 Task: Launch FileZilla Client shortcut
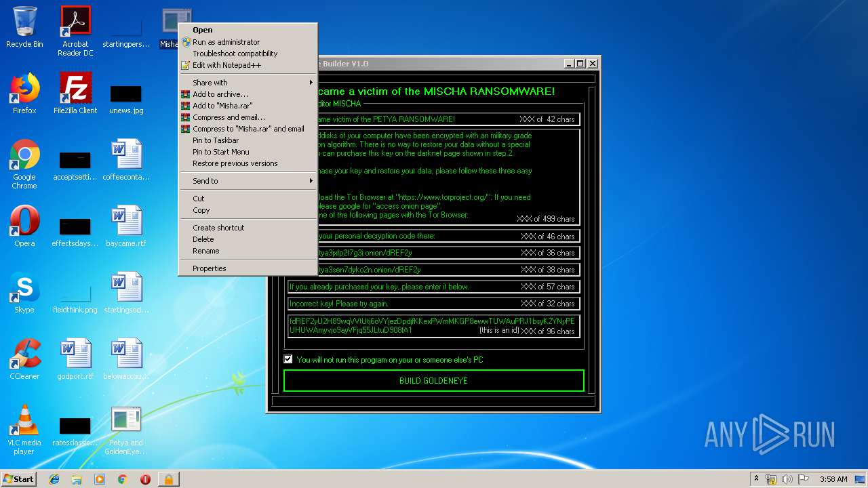(x=75, y=94)
